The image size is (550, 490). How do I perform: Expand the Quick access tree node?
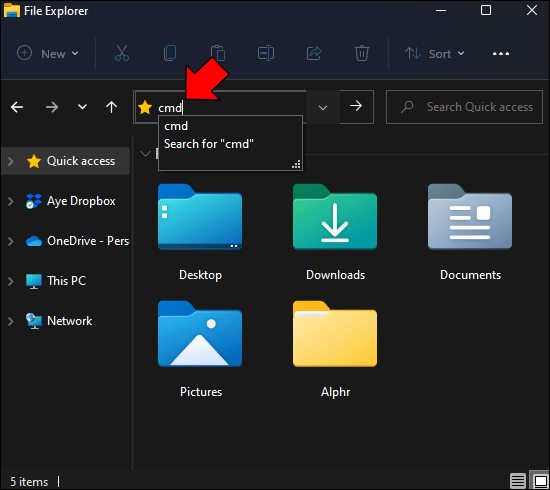(x=11, y=161)
